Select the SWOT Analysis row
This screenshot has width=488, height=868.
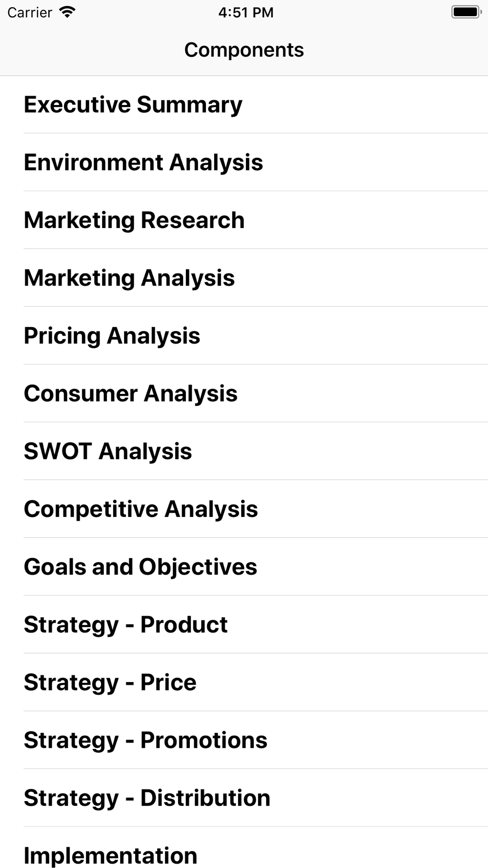[244, 451]
